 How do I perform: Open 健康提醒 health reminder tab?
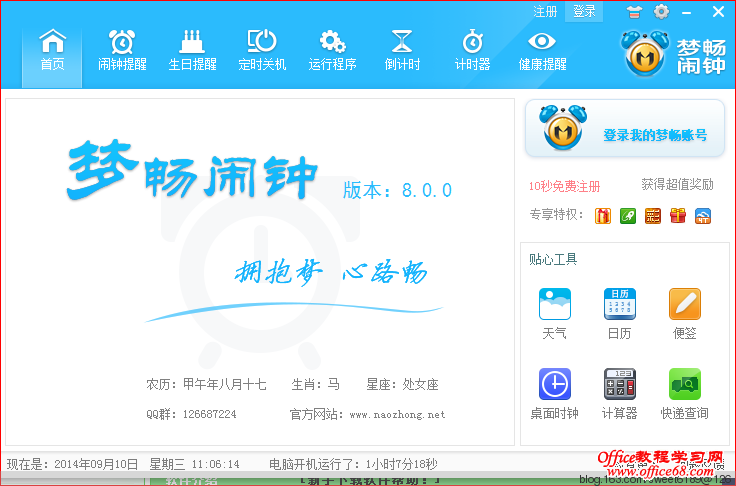542,51
